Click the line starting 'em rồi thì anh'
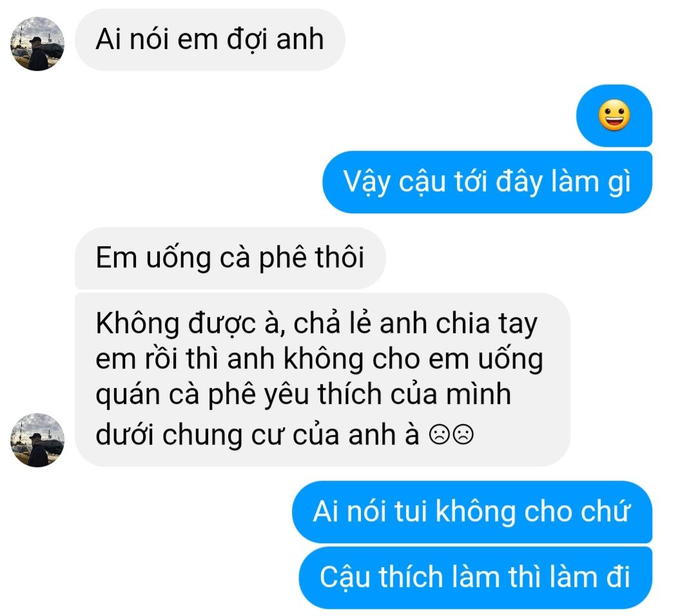This screenshot has width=687, height=616. click(x=320, y=360)
